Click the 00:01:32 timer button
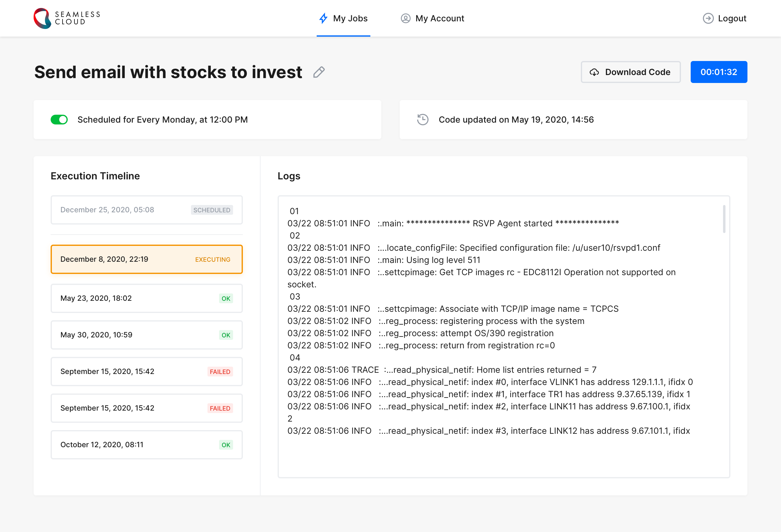Viewport: 781px width, 532px height. [x=718, y=72]
